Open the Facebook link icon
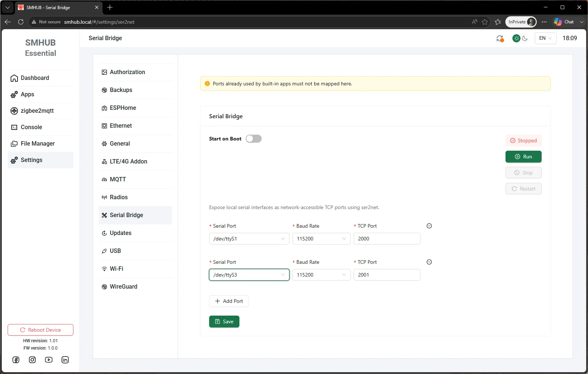The height and width of the screenshot is (374, 588). 16,360
